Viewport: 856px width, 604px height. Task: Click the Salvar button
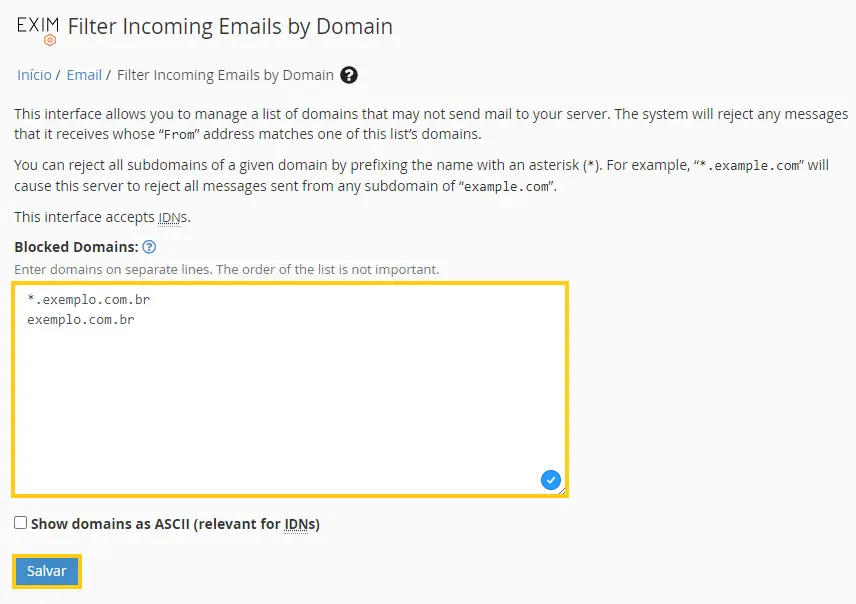click(x=47, y=571)
